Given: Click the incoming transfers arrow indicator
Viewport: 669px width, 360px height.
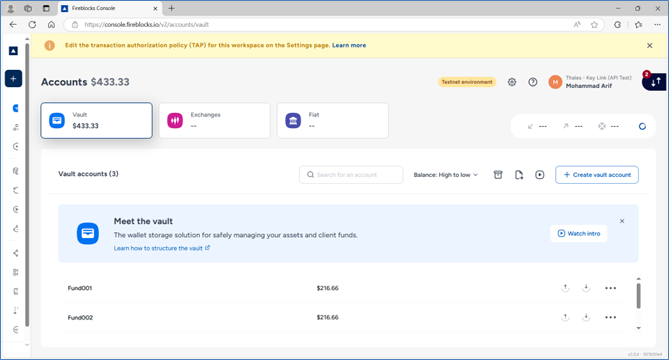Looking at the screenshot, I should (530, 126).
